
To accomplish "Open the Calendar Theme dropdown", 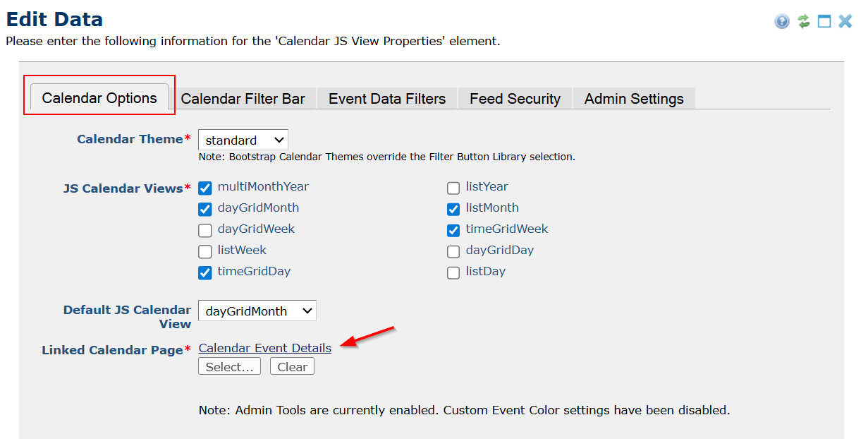I will [243, 140].
